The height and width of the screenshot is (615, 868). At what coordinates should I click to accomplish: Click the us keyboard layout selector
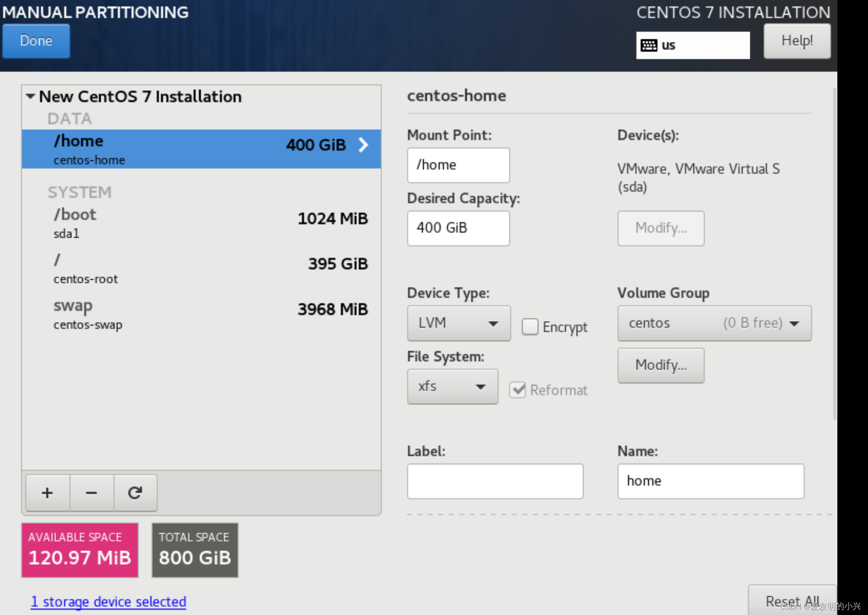pos(693,45)
